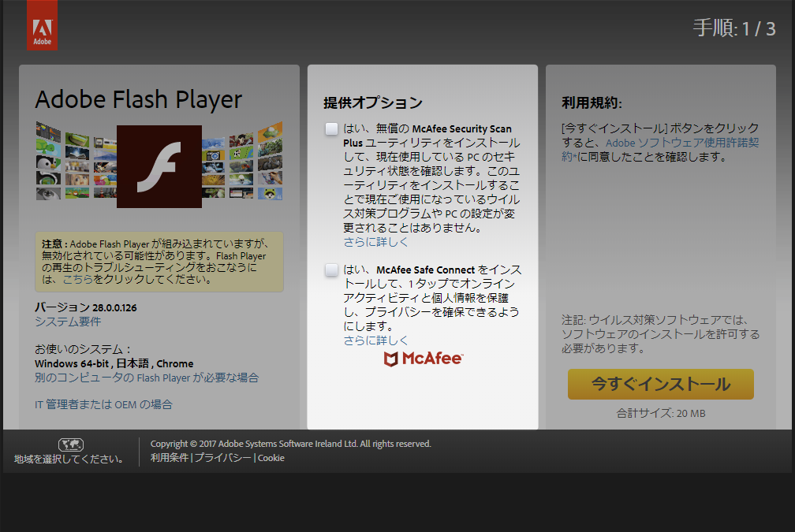Open the IT 管理者または OEM の場合 link
The height and width of the screenshot is (532, 795).
coord(103,404)
